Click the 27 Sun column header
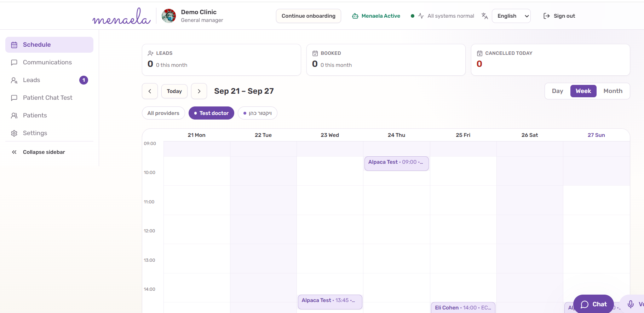The height and width of the screenshot is (313, 644). (596, 135)
